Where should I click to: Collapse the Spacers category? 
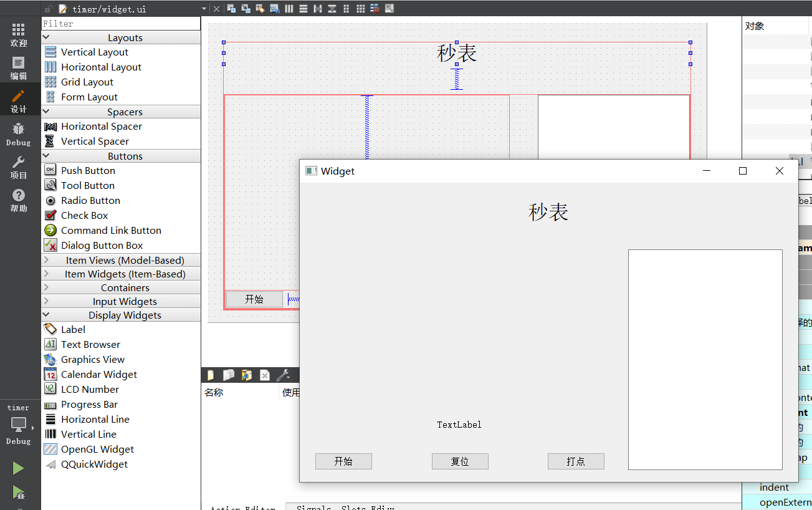tap(121, 112)
